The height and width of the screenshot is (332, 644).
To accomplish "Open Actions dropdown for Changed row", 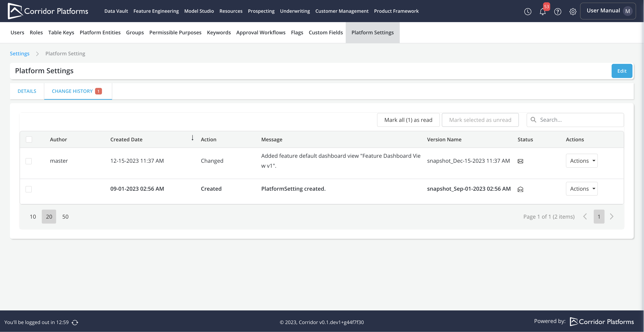I will click(x=582, y=161).
